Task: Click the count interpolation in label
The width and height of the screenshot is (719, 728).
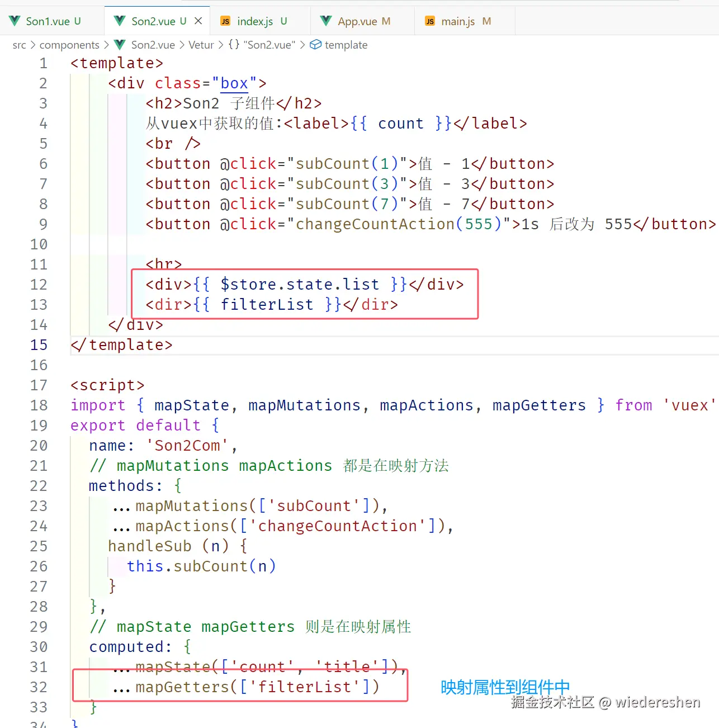Action: point(401,124)
